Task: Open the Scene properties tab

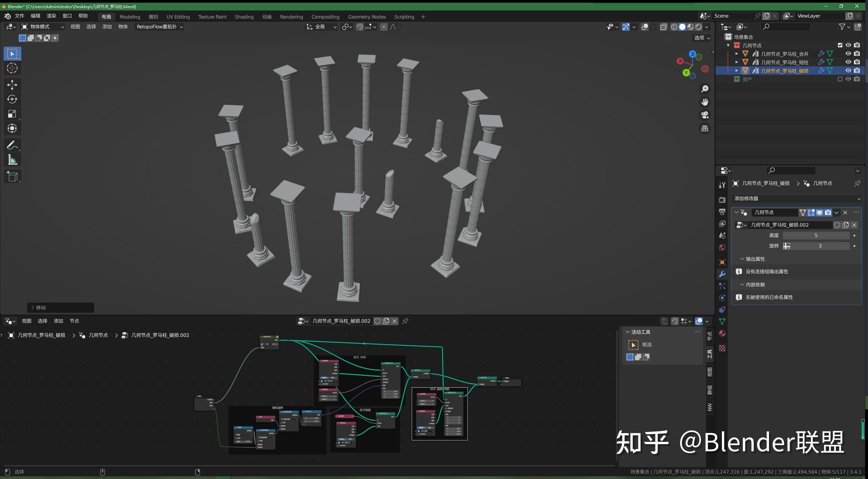Action: pyautogui.click(x=722, y=235)
